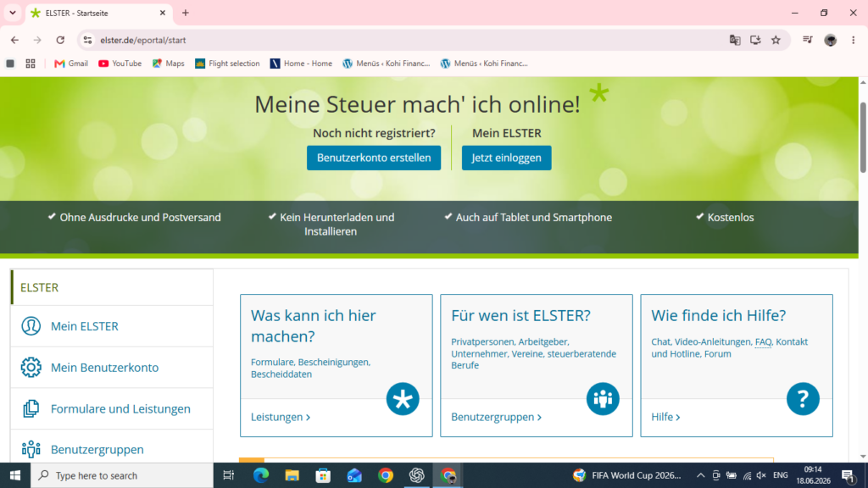Click the page vertical scrollbar thumb
This screenshot has width=868, height=488.
862,137
